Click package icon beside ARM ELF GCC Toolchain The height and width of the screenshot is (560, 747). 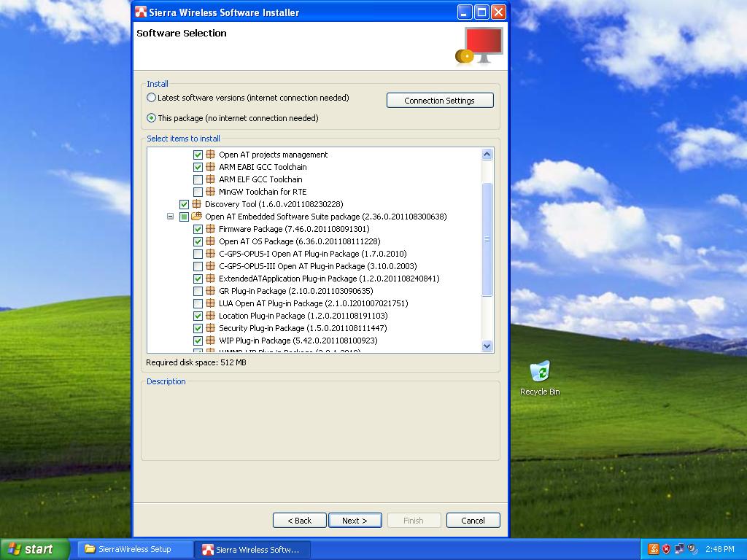(x=211, y=179)
